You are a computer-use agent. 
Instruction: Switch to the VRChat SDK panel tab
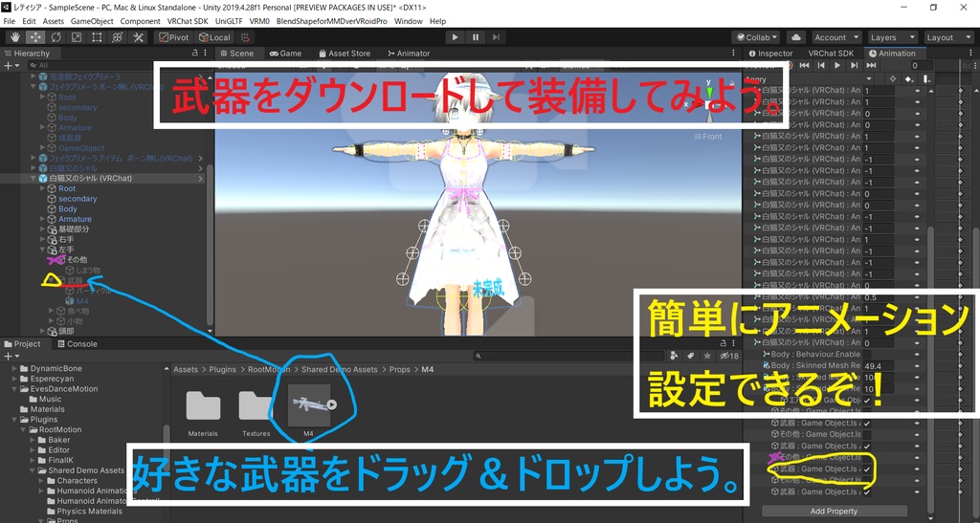831,54
